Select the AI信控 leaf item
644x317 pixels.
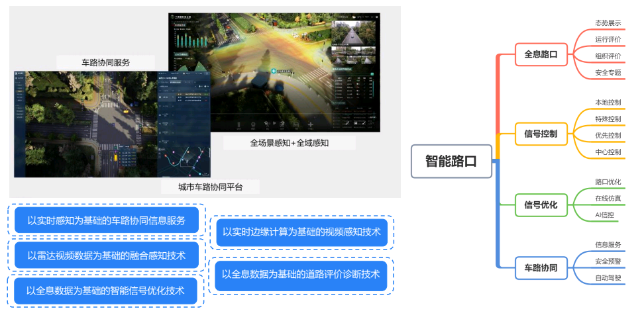click(604, 215)
